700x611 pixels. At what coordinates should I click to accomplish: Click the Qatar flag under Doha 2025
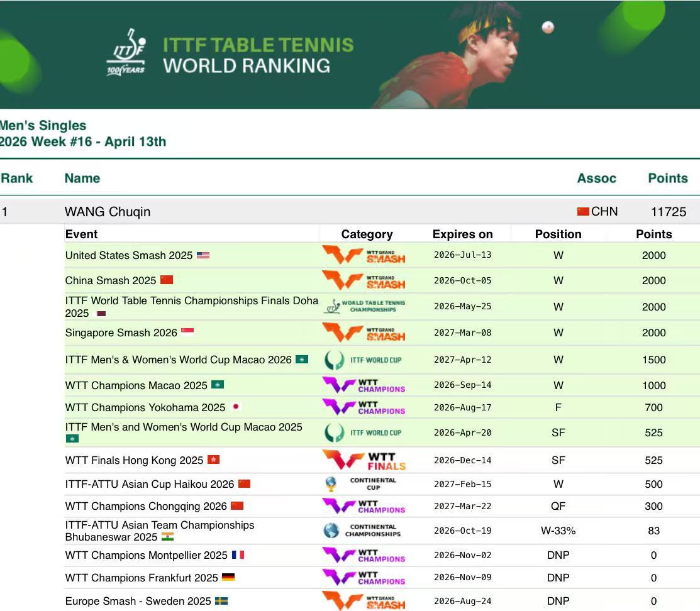tap(101, 314)
